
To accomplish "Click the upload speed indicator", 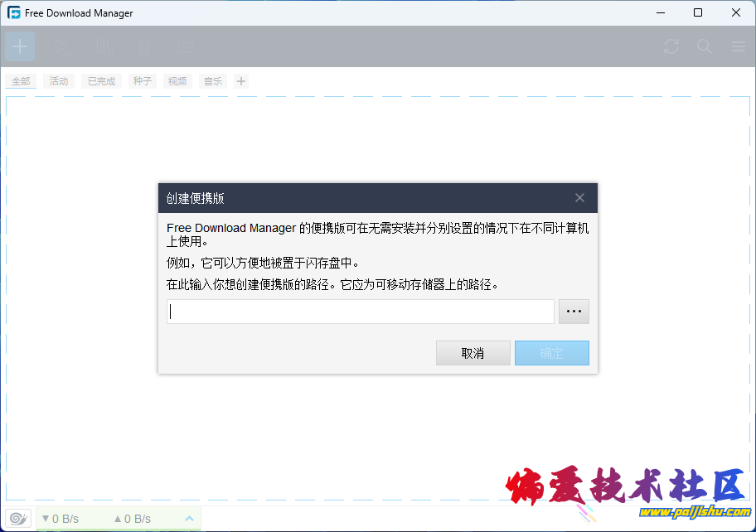I will 132,519.
